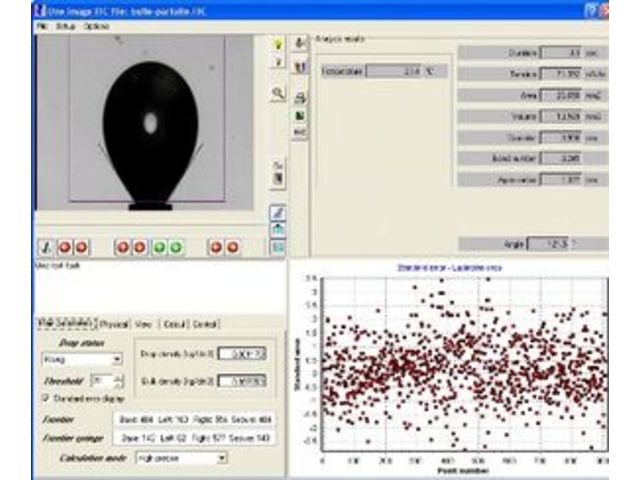Screen dimensions: 640x480
Task: Click the middle teal icon below the pen icon
Action: 278,229
